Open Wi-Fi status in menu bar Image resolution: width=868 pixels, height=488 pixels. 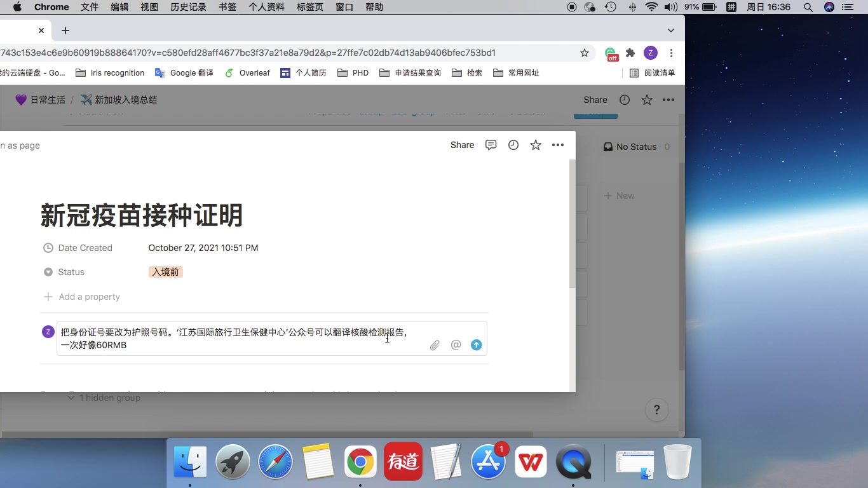(x=651, y=7)
